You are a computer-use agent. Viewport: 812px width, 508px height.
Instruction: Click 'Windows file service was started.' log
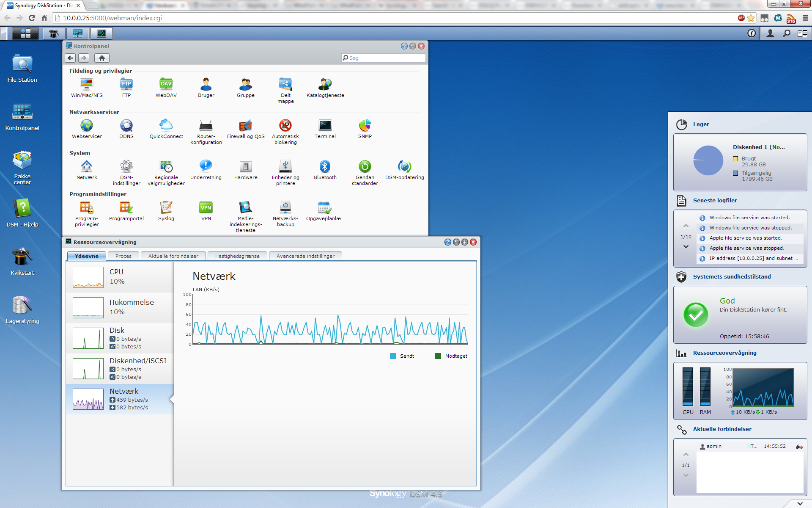point(749,218)
